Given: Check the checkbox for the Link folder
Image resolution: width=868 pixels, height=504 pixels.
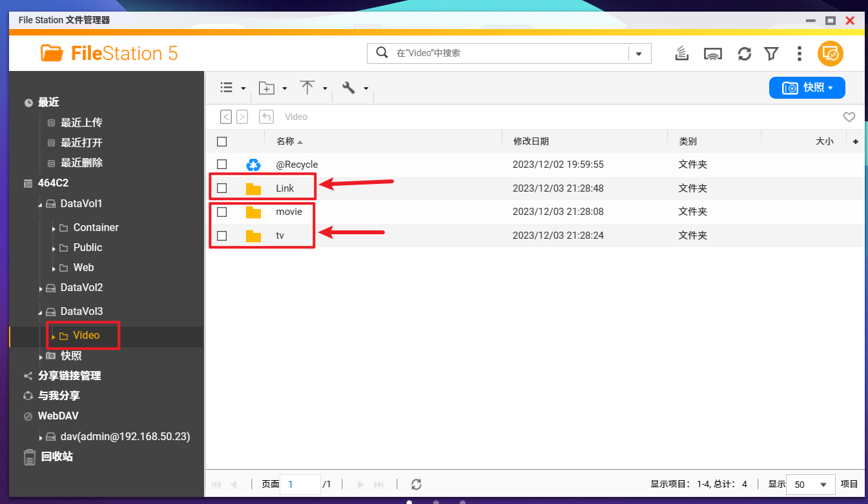Looking at the screenshot, I should 222,187.
